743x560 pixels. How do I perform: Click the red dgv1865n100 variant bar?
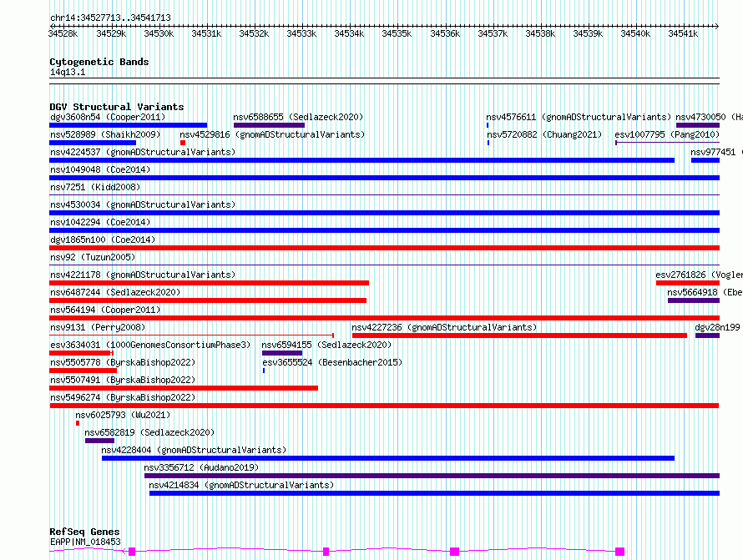pyautogui.click(x=384, y=248)
